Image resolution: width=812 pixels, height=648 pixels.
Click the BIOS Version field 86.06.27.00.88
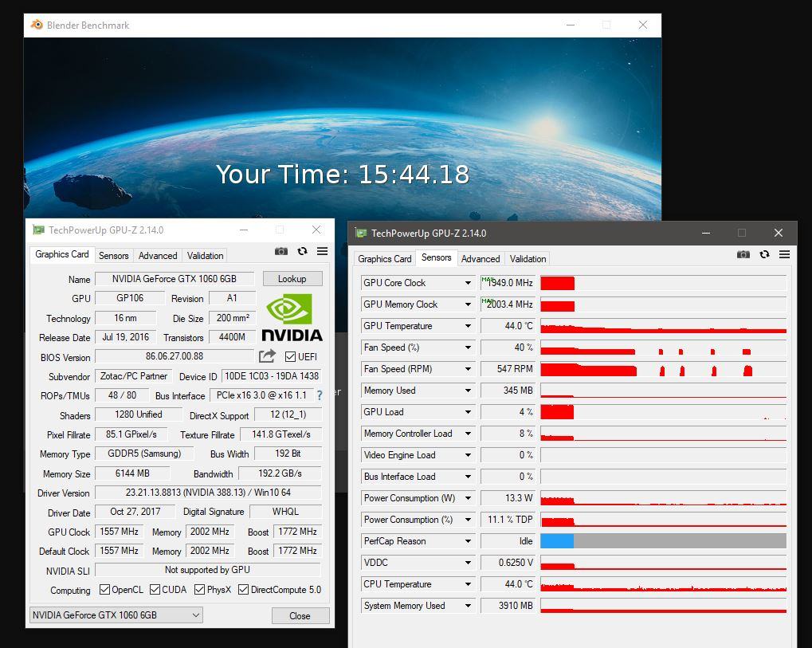coord(175,356)
